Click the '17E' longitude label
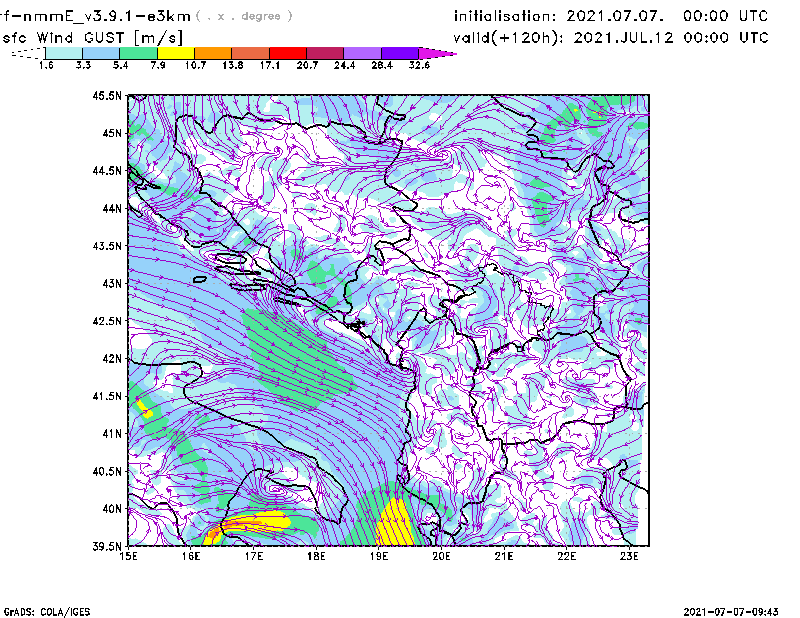 pos(254,556)
